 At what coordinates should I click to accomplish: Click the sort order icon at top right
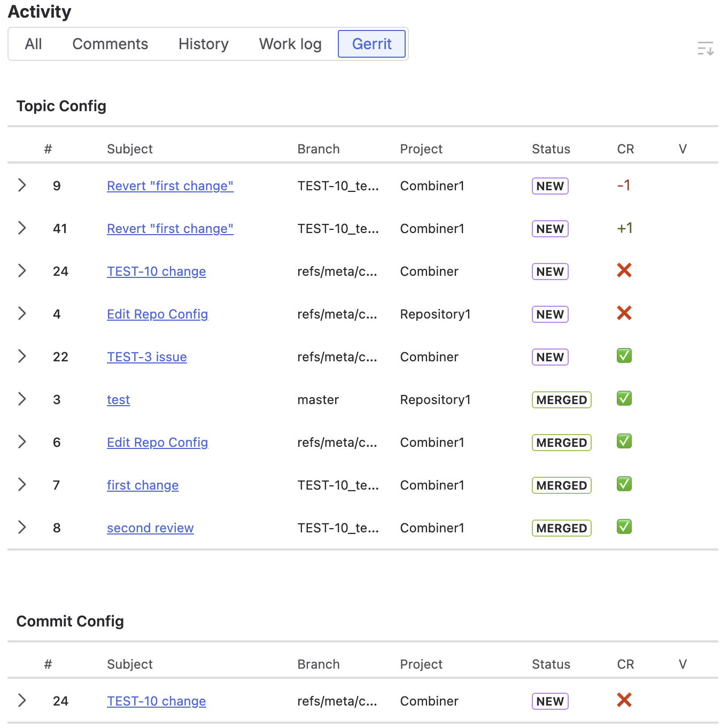pos(705,49)
